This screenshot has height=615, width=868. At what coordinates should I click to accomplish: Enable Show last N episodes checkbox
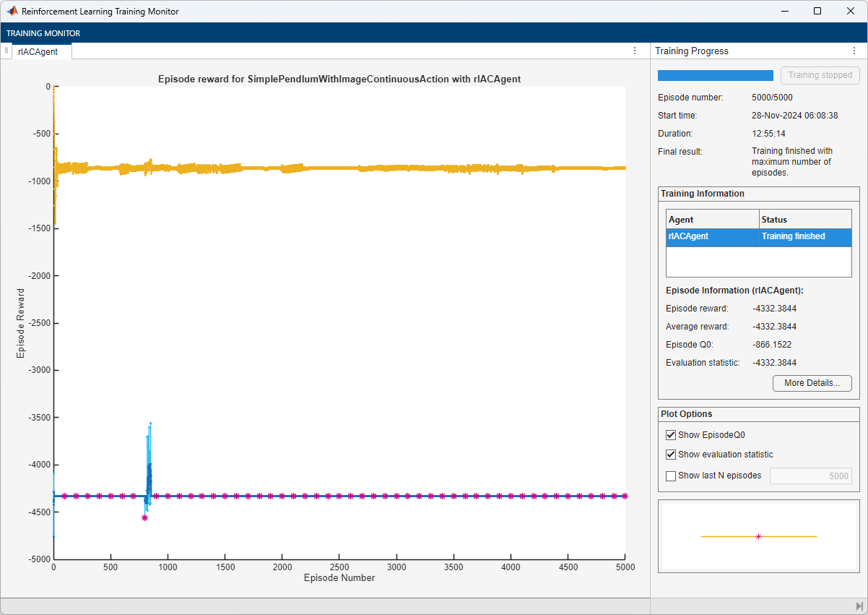(x=671, y=476)
